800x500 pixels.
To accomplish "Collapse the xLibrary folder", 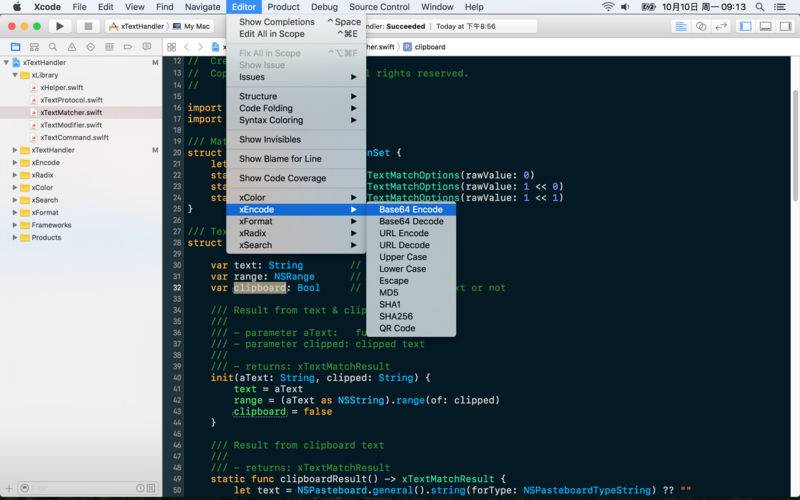I will point(15,75).
